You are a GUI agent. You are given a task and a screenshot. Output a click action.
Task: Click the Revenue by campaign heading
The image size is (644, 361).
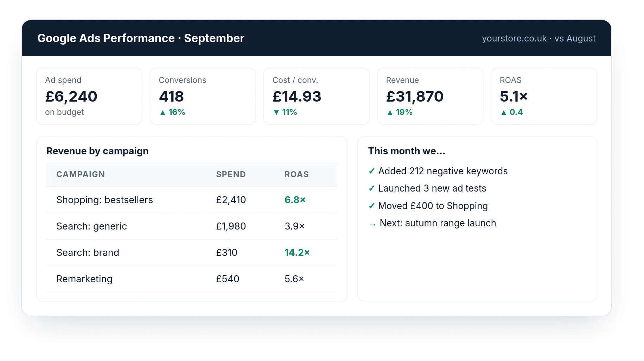coord(97,151)
